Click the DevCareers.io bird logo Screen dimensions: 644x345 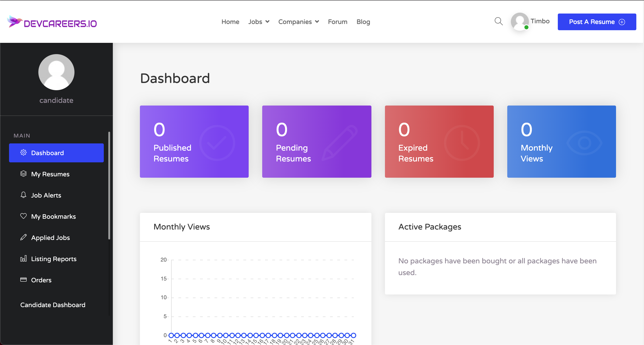click(14, 21)
